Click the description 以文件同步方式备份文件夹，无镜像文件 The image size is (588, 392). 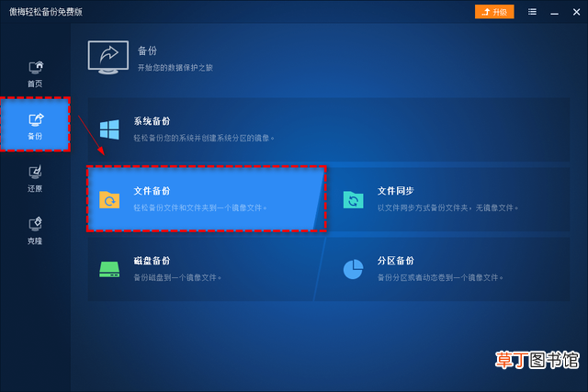tap(447, 207)
